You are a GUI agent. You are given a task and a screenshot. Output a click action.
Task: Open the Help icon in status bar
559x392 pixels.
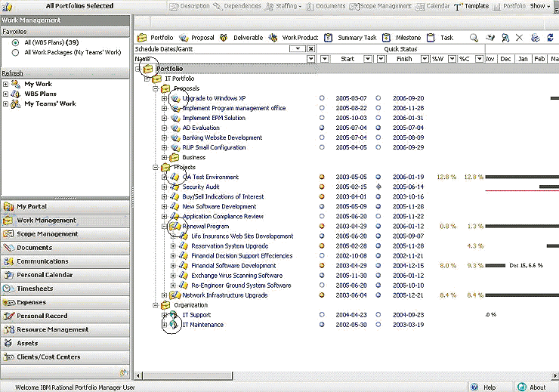click(474, 387)
